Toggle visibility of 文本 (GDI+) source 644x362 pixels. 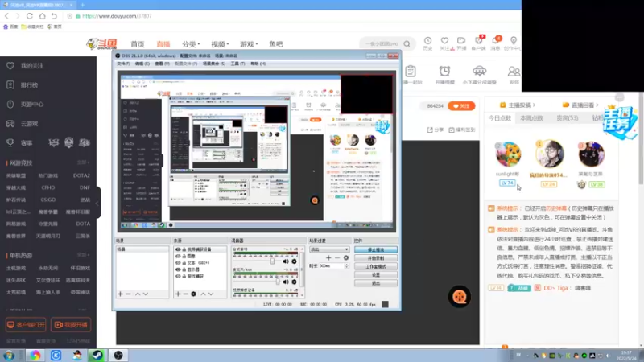point(178,263)
